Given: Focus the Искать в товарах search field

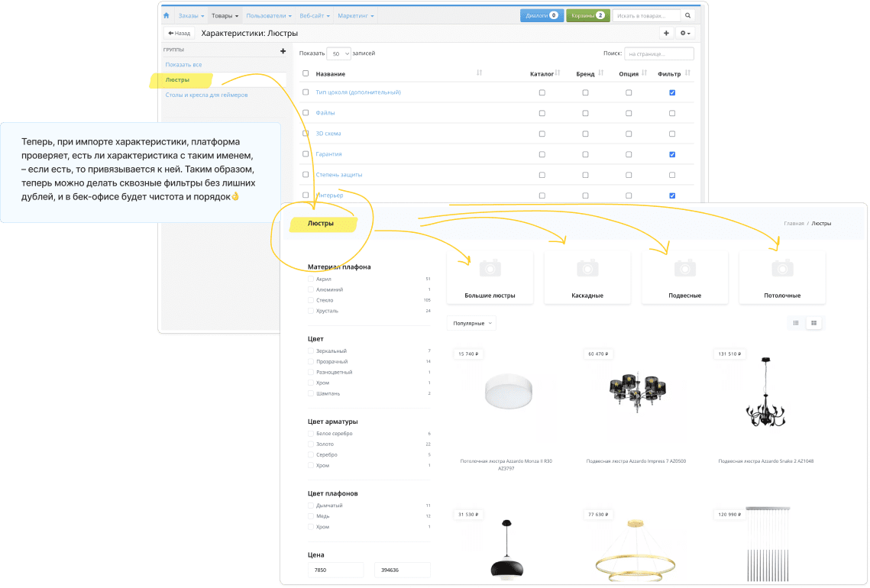Looking at the screenshot, I should pos(646,15).
